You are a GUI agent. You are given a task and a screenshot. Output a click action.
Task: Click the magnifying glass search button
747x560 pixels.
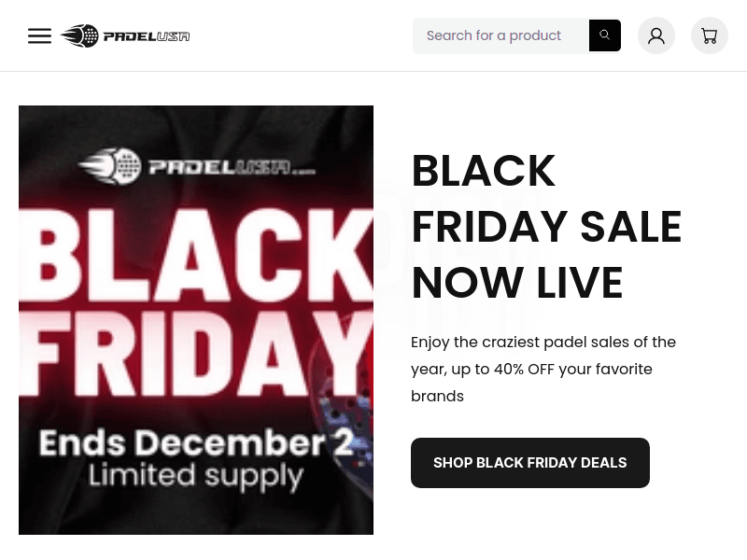click(x=604, y=35)
